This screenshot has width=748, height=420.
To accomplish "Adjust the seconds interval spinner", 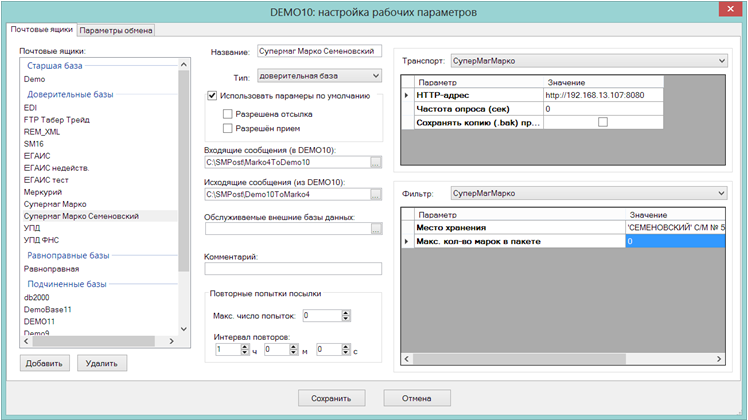I will click(x=346, y=349).
